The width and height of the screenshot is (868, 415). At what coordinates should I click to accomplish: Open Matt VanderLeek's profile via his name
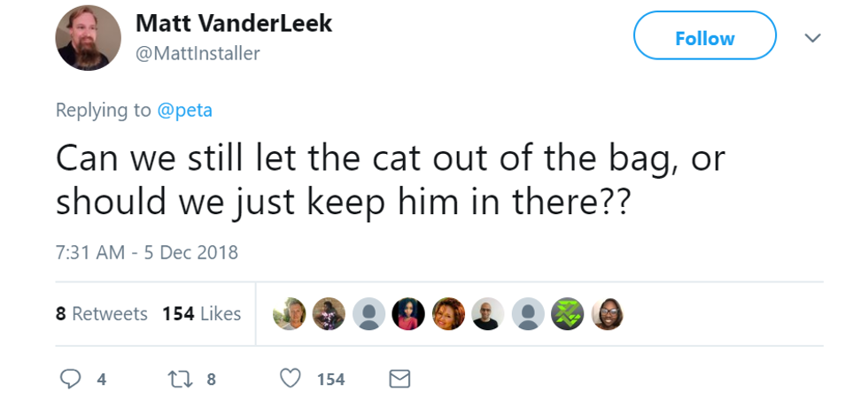(234, 24)
